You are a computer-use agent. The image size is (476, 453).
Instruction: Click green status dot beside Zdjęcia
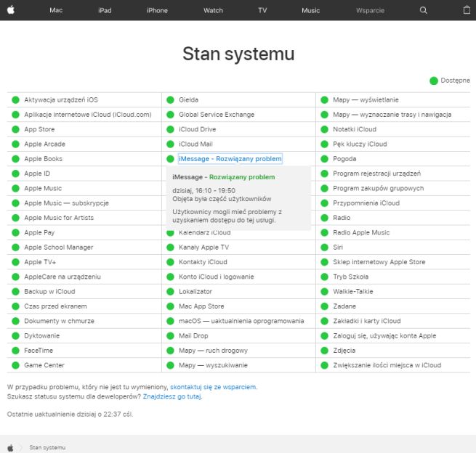coord(325,351)
